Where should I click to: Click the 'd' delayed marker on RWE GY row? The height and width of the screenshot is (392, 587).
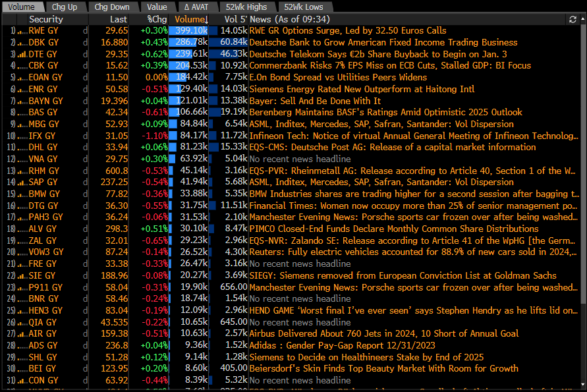tap(86, 31)
